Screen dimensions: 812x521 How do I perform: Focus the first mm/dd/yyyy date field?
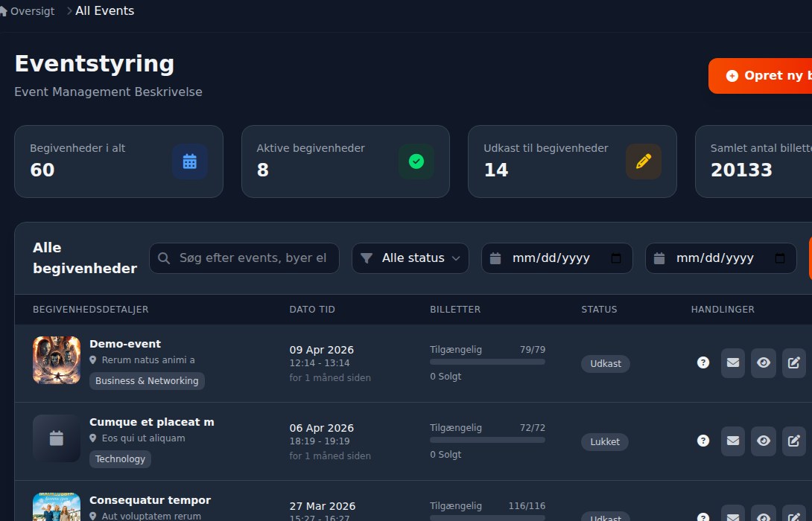pos(556,258)
